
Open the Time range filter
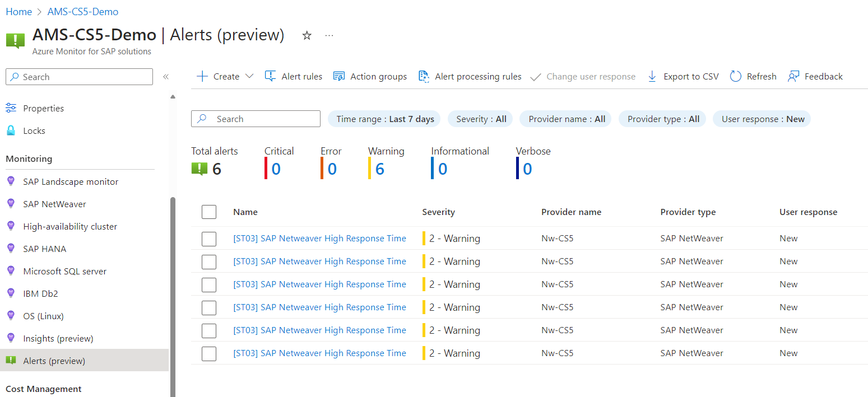[384, 119]
